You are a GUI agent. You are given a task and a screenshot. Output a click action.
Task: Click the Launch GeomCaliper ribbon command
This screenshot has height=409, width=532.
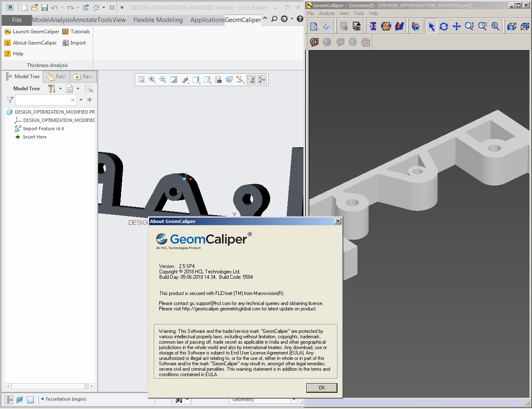coord(32,32)
